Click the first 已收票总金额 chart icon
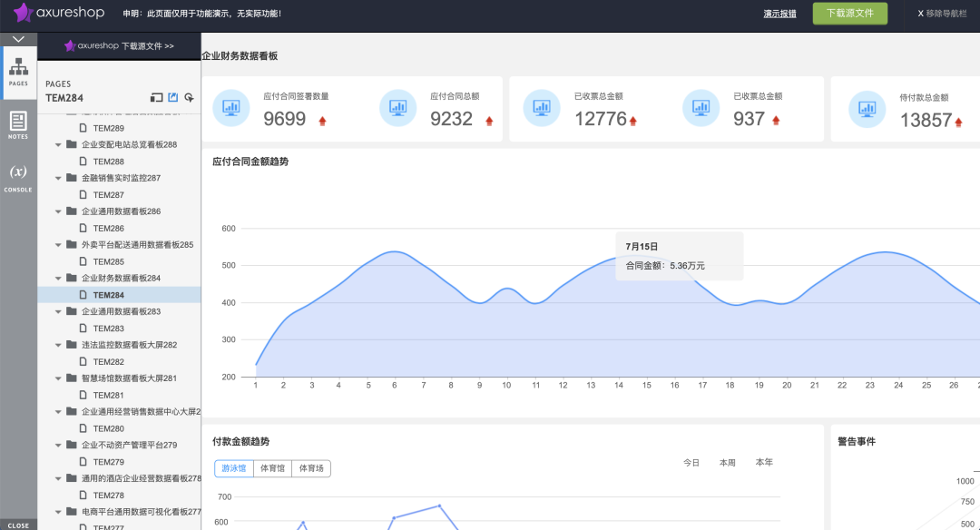Image resolution: width=980 pixels, height=530 pixels. (542, 108)
